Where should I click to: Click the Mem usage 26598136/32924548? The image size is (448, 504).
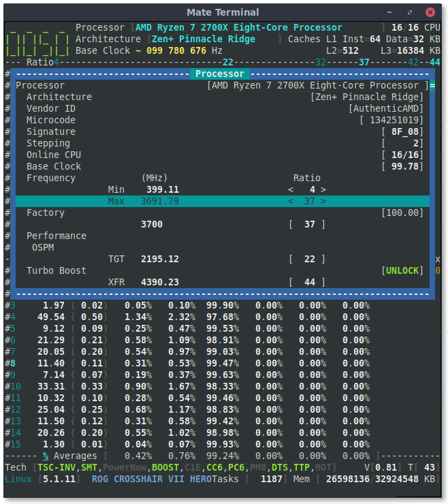[x=372, y=479]
